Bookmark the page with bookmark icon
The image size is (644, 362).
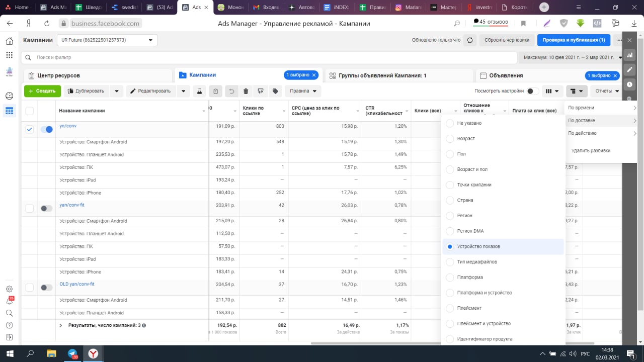tap(524, 23)
